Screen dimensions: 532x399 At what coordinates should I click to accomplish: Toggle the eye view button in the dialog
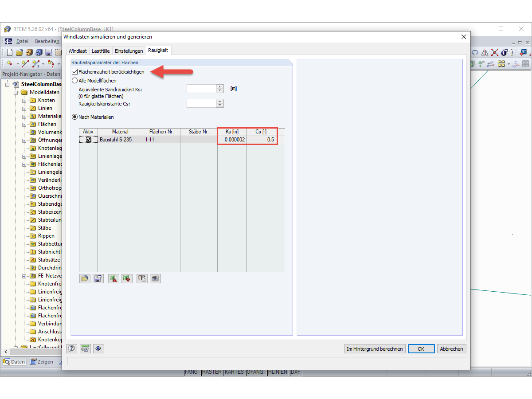98,349
